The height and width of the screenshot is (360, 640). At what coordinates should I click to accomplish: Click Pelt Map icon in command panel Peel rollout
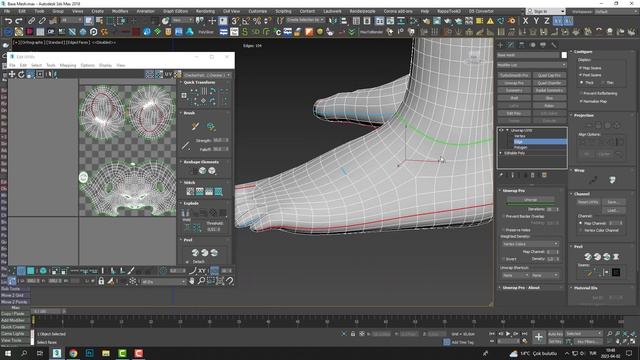coord(616,257)
